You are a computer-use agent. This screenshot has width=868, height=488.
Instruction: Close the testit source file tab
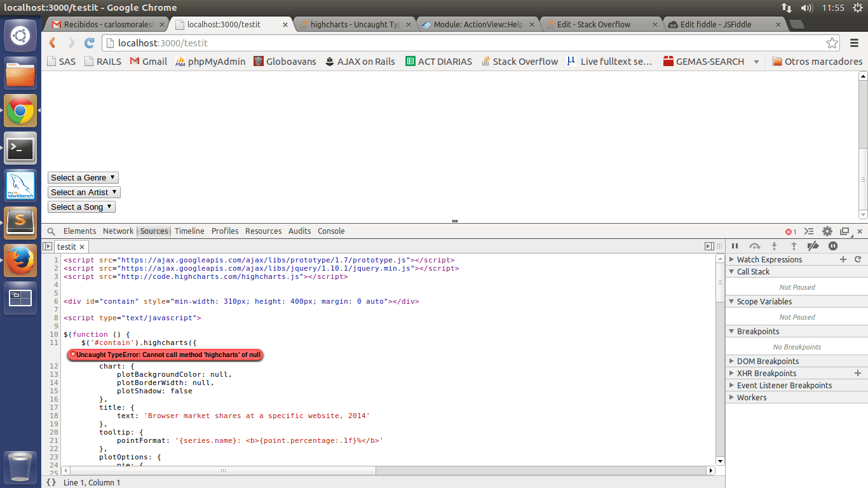click(x=82, y=247)
